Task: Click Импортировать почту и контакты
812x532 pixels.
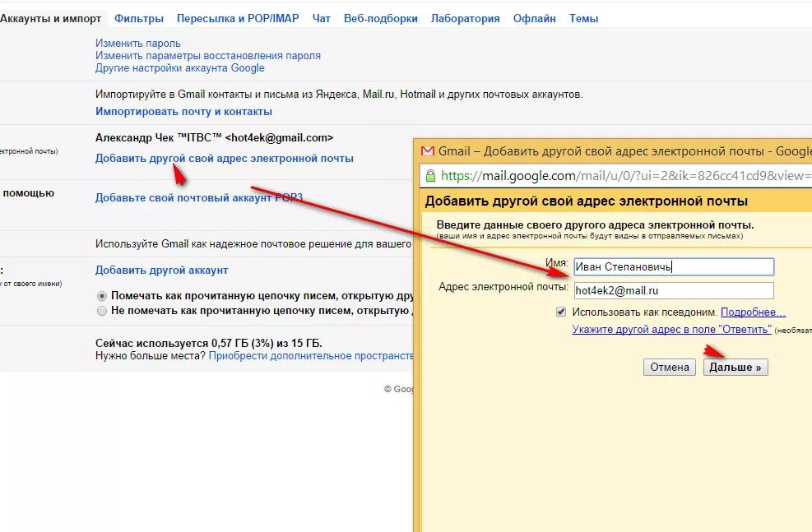Action: 183,111
